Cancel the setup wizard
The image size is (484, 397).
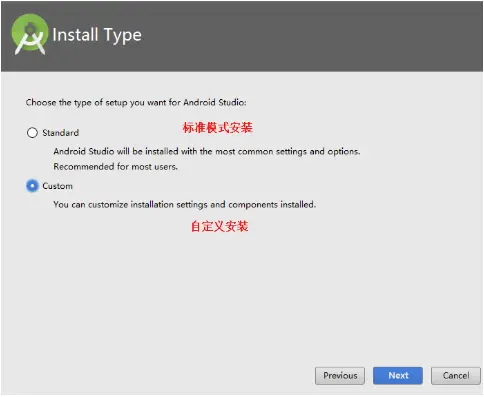[456, 376]
